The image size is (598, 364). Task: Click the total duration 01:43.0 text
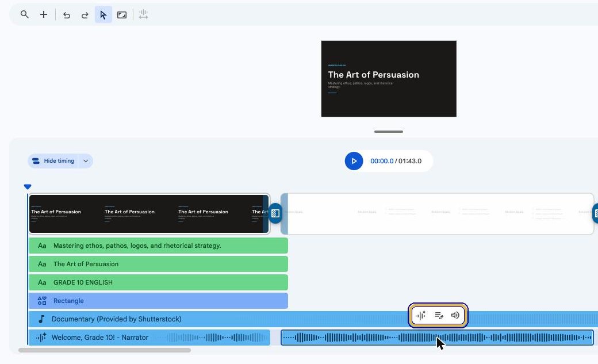point(410,161)
